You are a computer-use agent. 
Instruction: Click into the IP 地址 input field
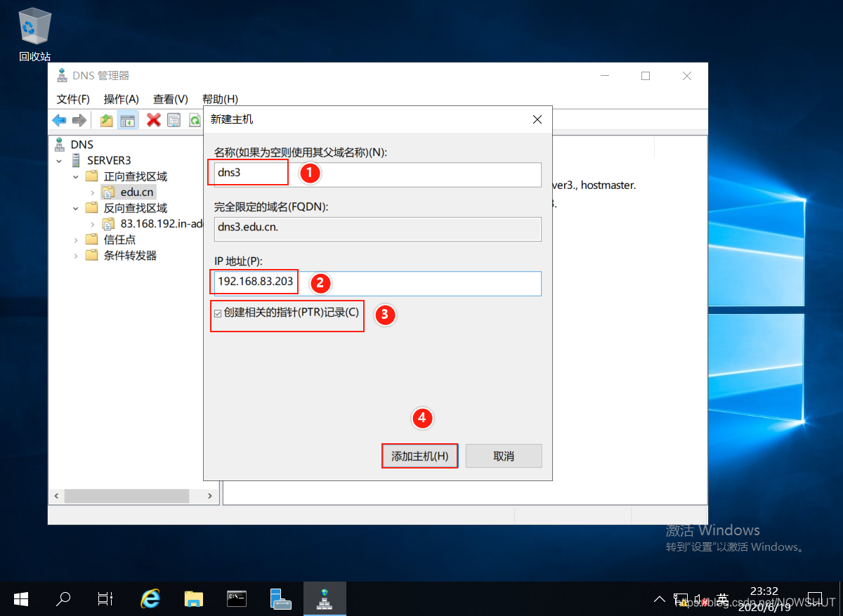pyautogui.click(x=418, y=283)
